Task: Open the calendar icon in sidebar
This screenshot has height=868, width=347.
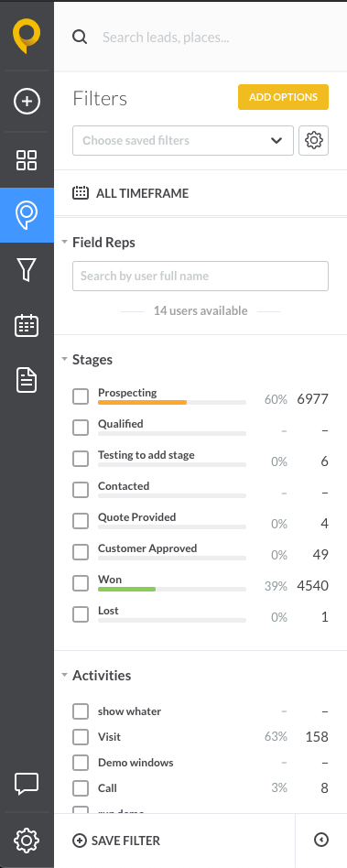Action: click(x=27, y=326)
